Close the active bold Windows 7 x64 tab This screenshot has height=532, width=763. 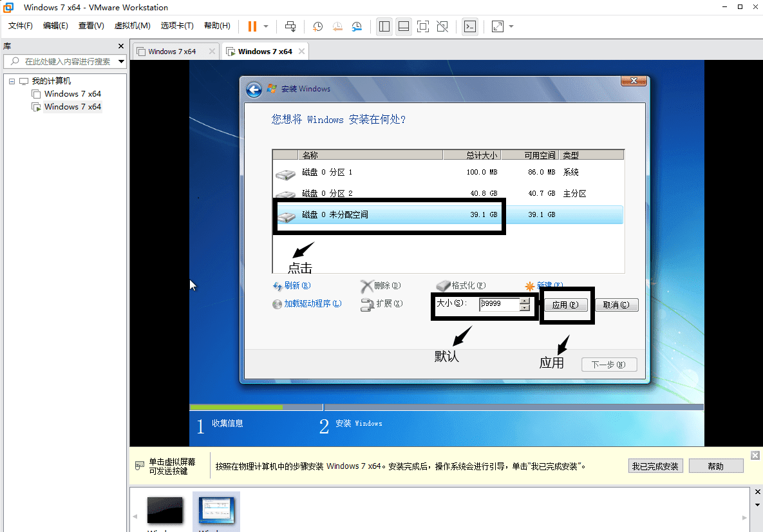(x=302, y=51)
